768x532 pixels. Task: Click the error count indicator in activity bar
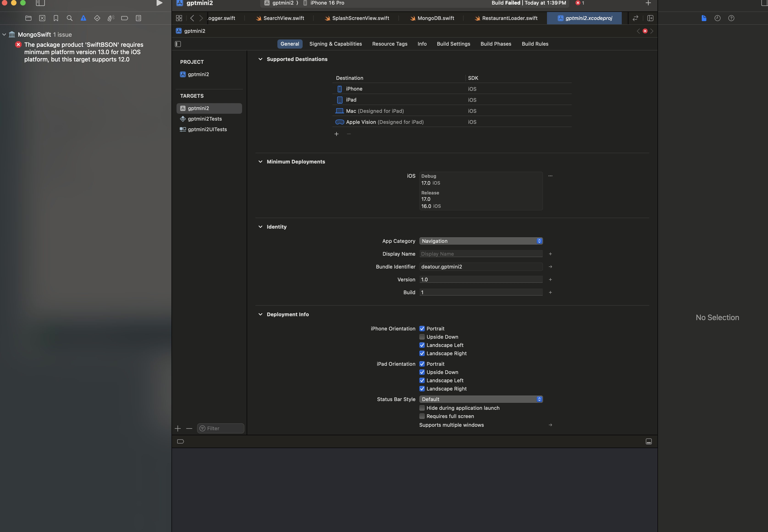(580, 3)
